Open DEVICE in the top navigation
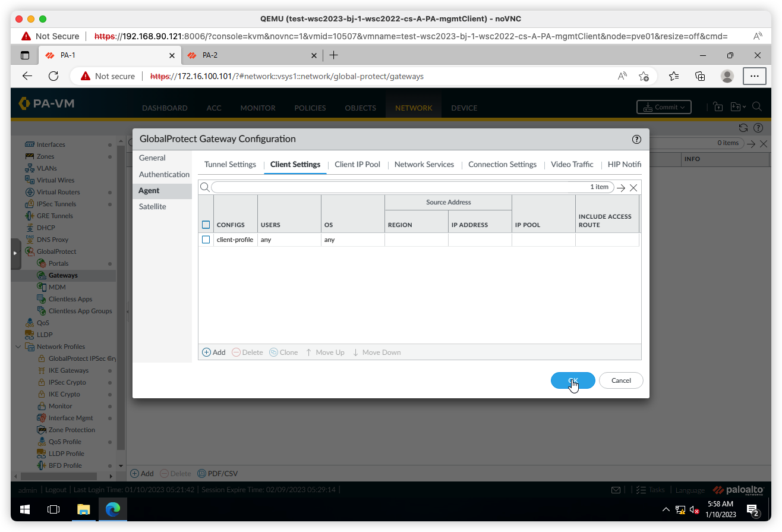This screenshot has height=532, width=782. (x=464, y=108)
